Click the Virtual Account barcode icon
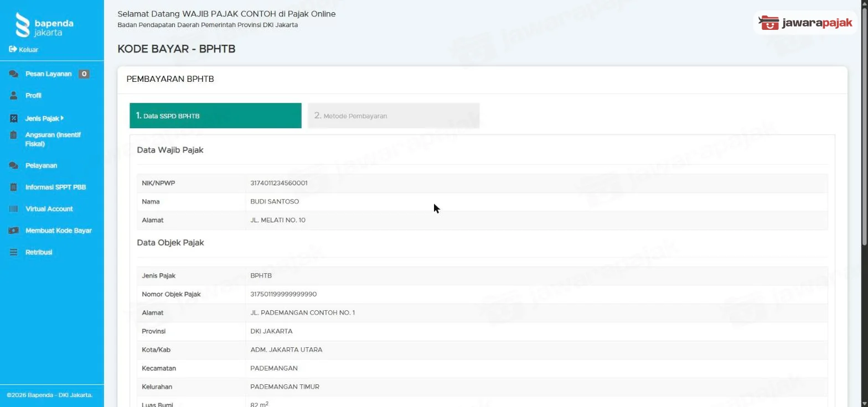 (x=14, y=209)
